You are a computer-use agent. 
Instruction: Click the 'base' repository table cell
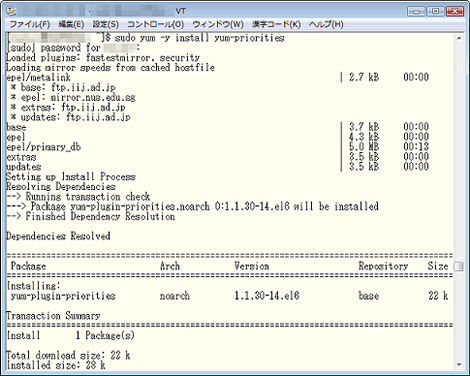tap(369, 296)
